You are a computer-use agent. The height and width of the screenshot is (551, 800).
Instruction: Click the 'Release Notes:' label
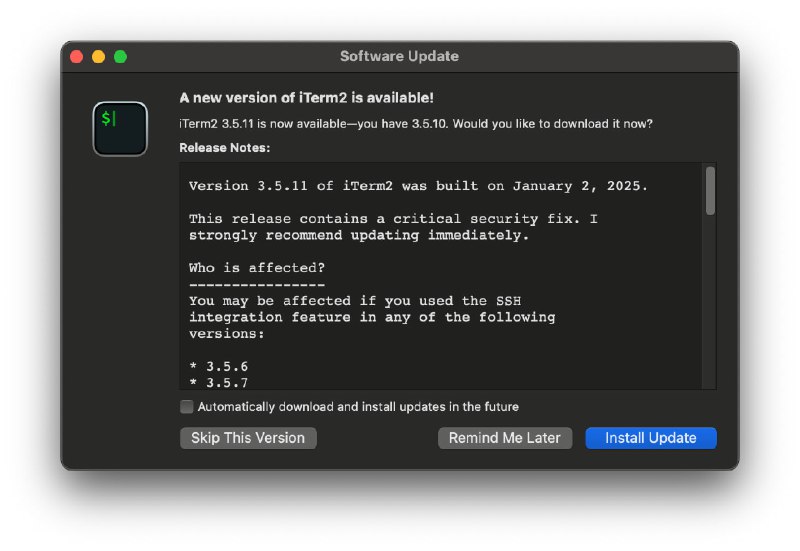pyautogui.click(x=225, y=148)
